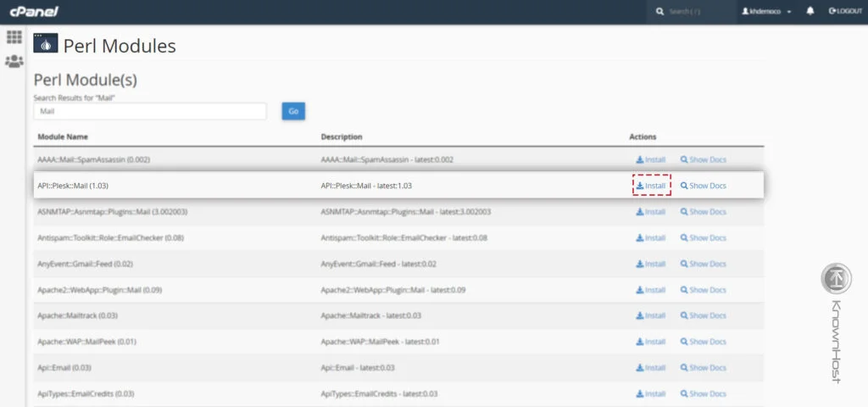Install API::Plesk::Mail module
This screenshot has height=407, width=868.
click(651, 186)
